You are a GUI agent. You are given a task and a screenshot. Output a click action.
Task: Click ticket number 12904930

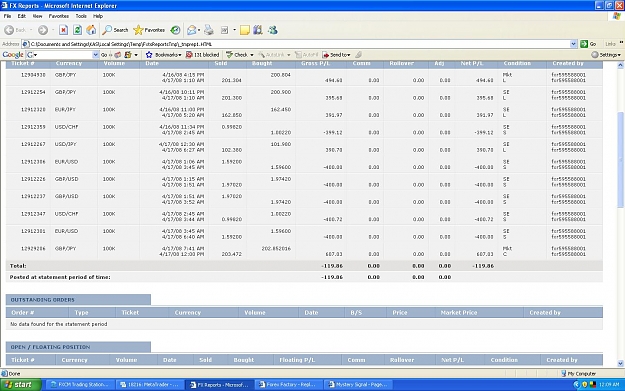[33, 75]
